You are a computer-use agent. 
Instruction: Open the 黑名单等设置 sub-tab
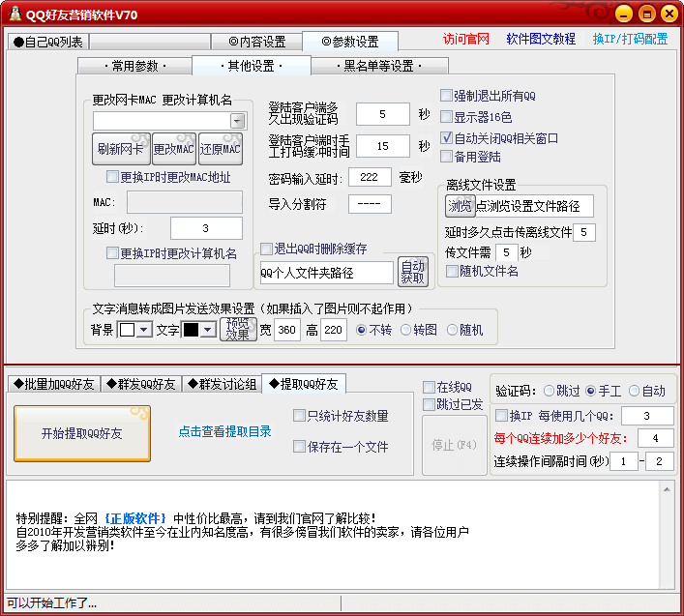click(379, 67)
